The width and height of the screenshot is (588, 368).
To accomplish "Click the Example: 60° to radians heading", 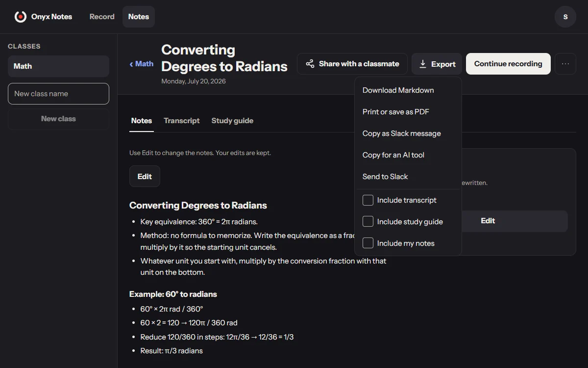I will pyautogui.click(x=173, y=294).
